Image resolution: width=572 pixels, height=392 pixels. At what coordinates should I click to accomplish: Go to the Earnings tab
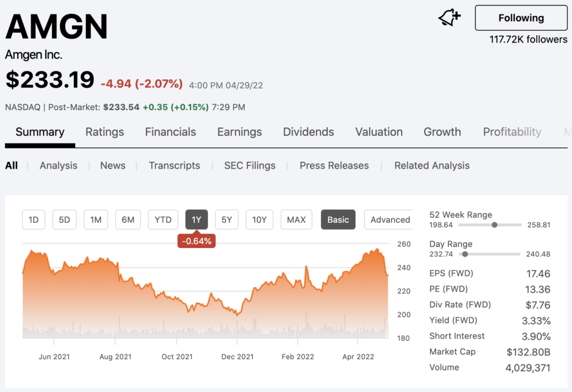(x=239, y=132)
